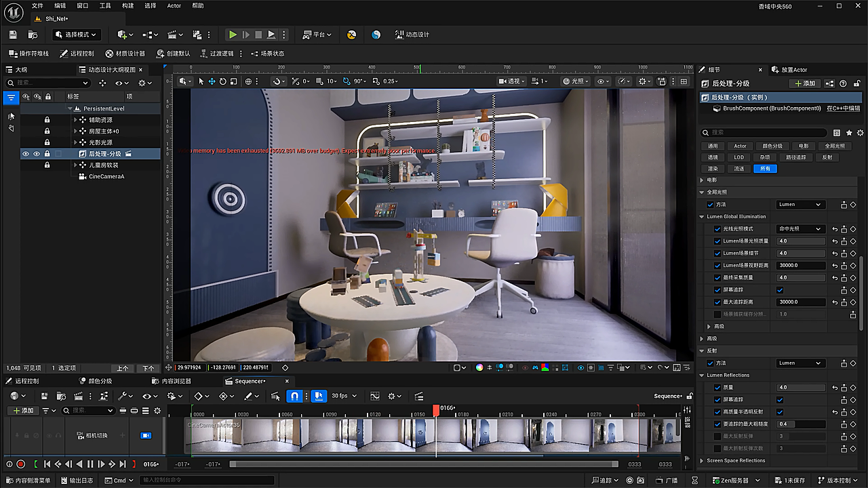Image resolution: width=868 pixels, height=488 pixels.
Task: Select the translate (move) gizmo tool
Action: coord(212,81)
